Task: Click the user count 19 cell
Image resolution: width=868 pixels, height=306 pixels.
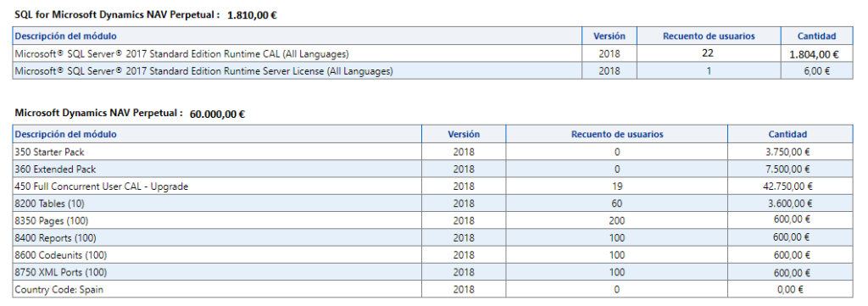Action: 617,186
